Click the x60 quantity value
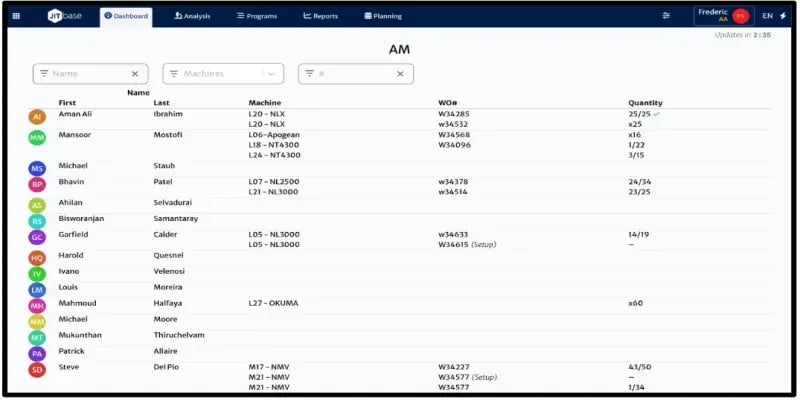 click(x=636, y=304)
